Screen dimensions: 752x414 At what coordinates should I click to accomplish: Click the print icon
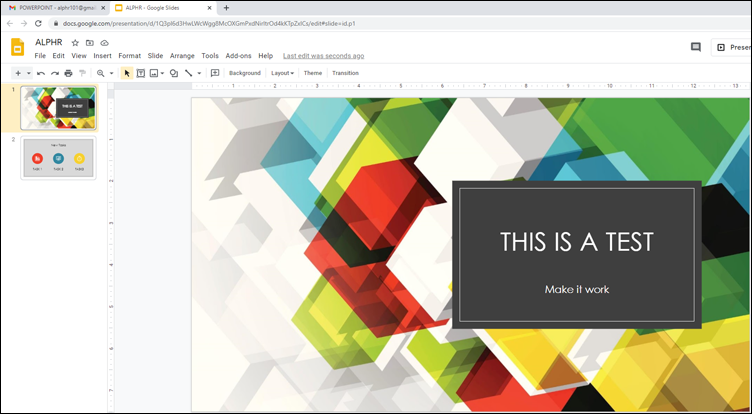point(69,73)
